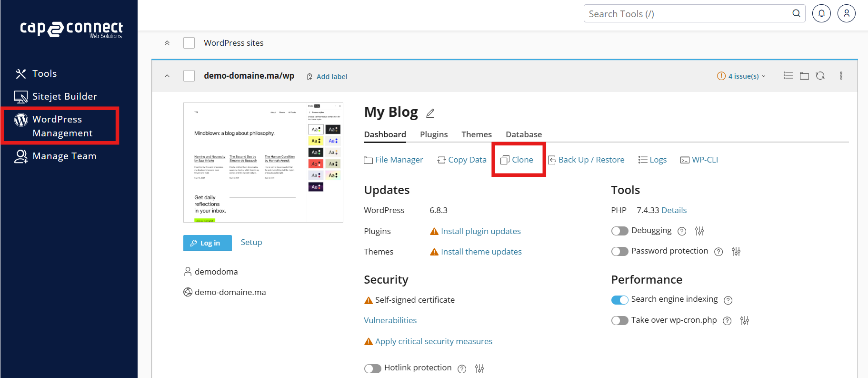Click the CapConnect logo
Image resolution: width=868 pixels, height=378 pixels.
[x=71, y=29]
